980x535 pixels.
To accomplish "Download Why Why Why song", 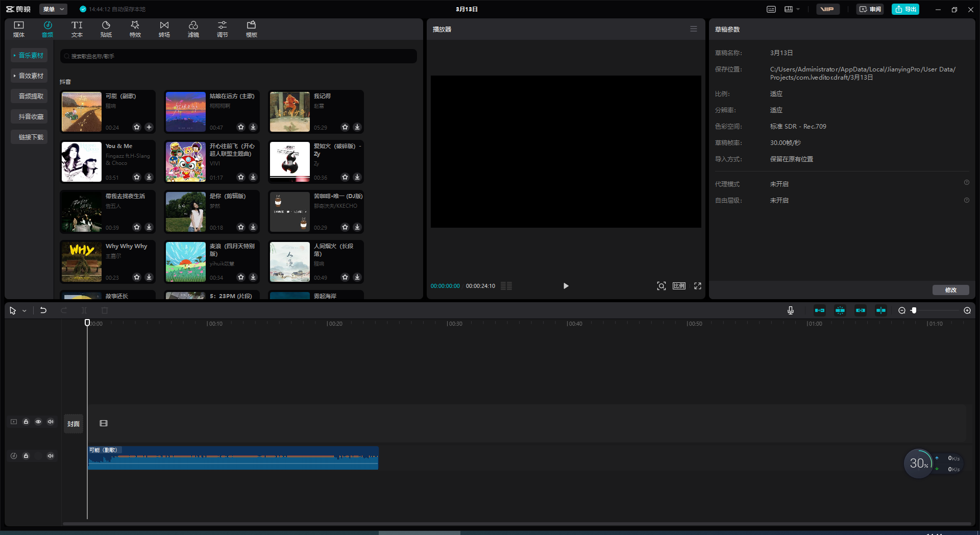I will (x=149, y=277).
